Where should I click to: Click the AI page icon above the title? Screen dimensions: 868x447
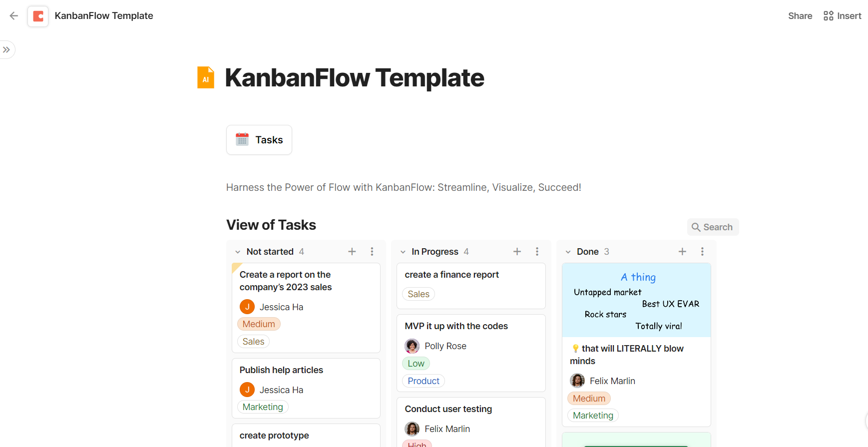click(x=205, y=77)
